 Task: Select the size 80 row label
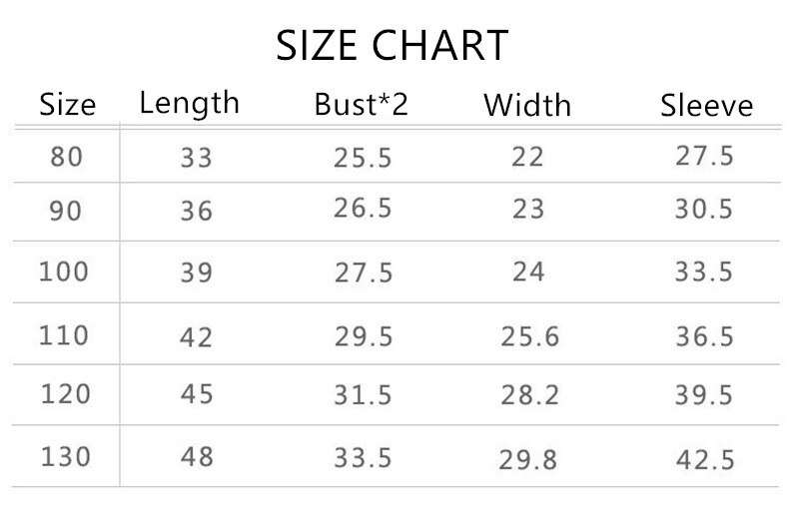click(66, 157)
